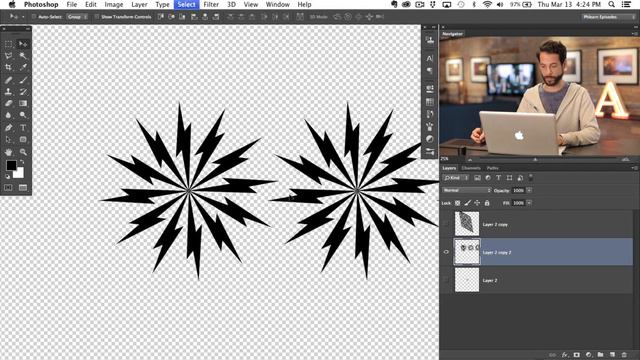Open the Layer menu
The width and height of the screenshot is (640, 360).
139,4
